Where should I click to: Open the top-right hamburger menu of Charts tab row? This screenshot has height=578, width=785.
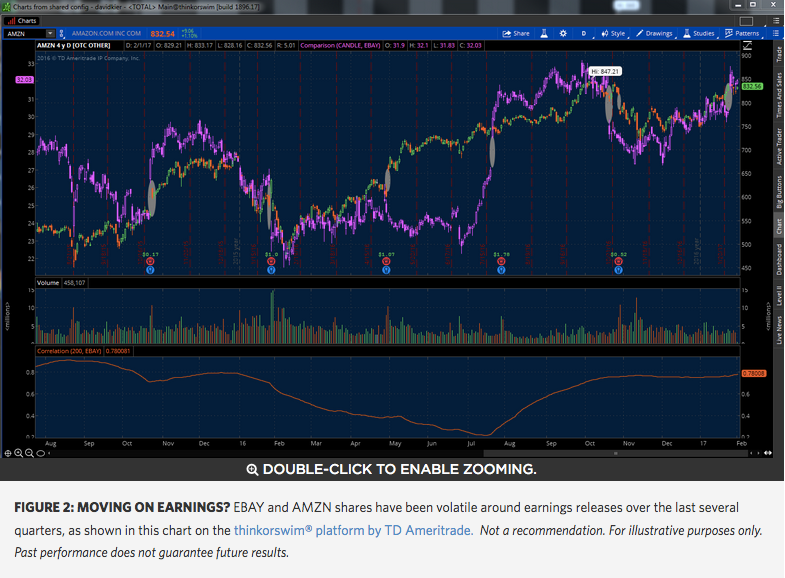(775, 21)
